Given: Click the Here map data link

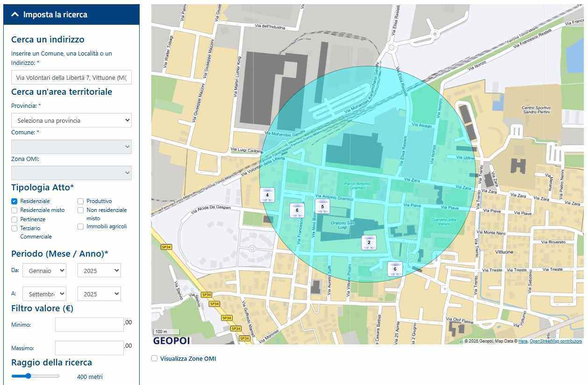Looking at the screenshot, I should point(523,341).
